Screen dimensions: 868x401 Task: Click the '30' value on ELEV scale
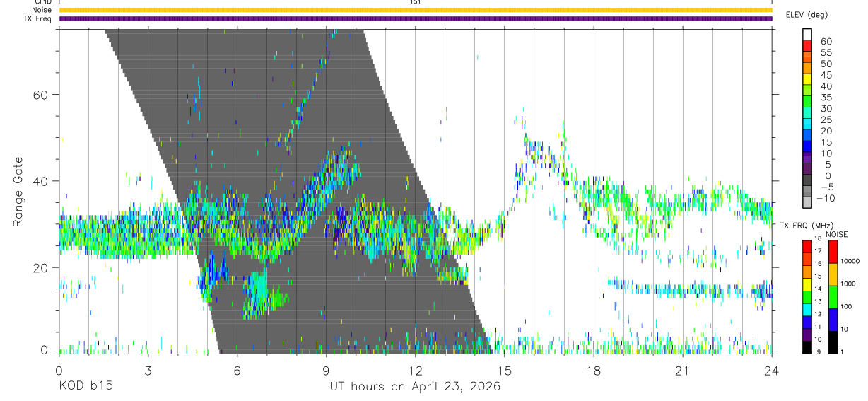point(826,109)
